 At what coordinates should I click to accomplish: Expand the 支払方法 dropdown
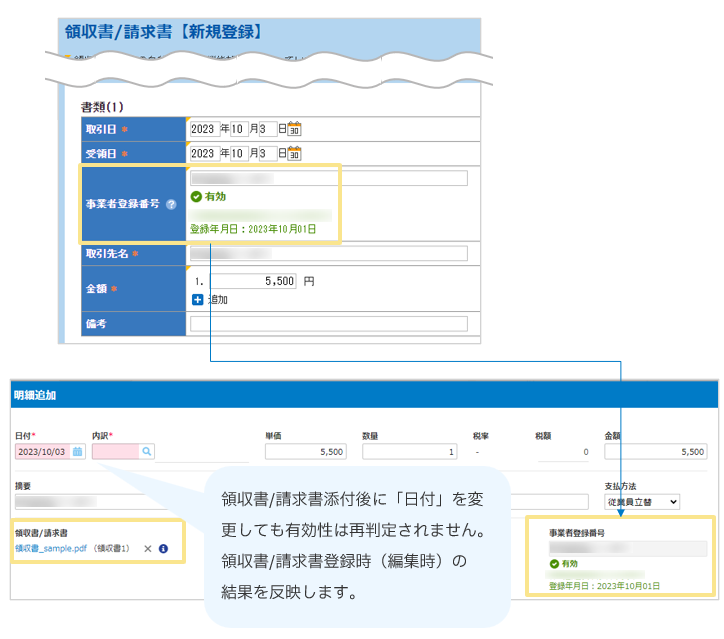click(641, 501)
